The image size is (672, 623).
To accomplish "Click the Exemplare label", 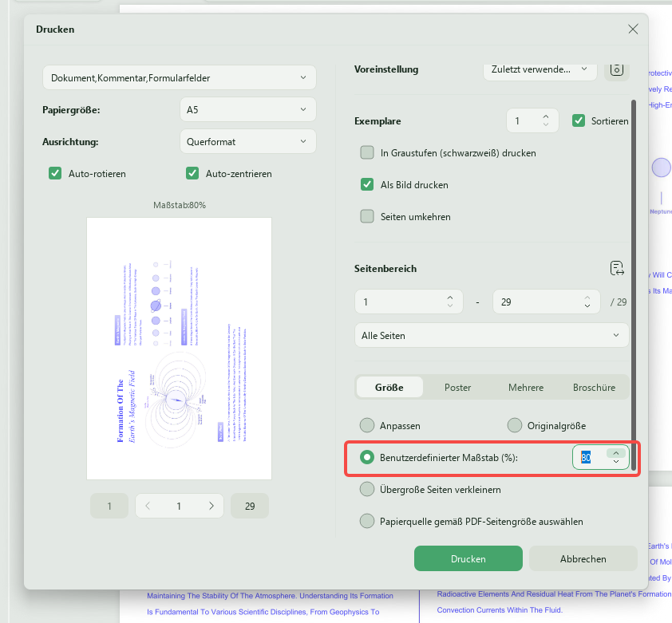I will point(378,121).
